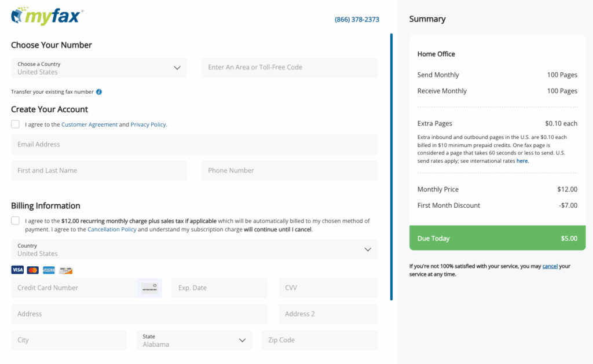Screen dimensions: 593x364
Task: Open the Cancellation Policy link
Action: click(112, 230)
